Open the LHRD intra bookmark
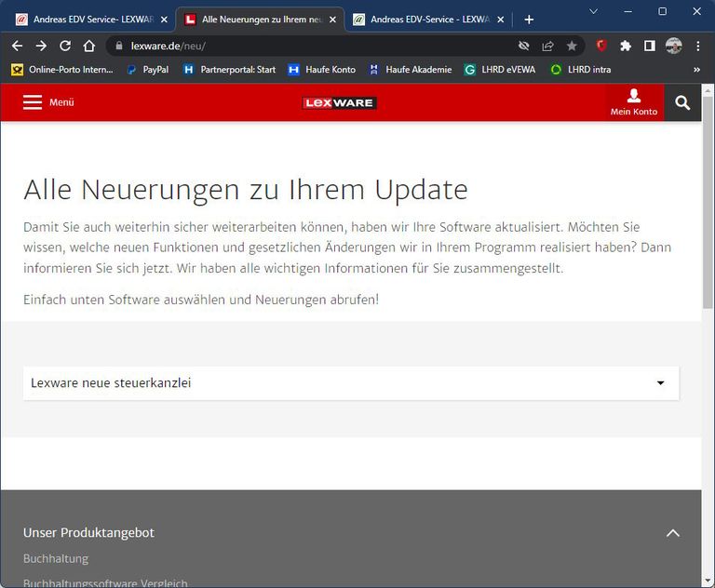 point(581,69)
